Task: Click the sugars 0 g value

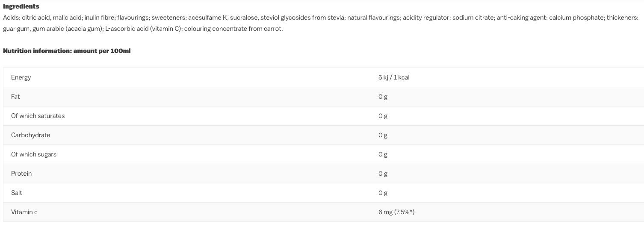Action: pos(383,154)
